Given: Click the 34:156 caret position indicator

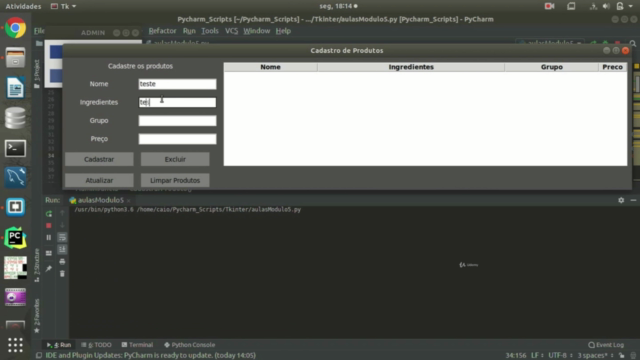Looking at the screenshot, I should pos(516,355).
